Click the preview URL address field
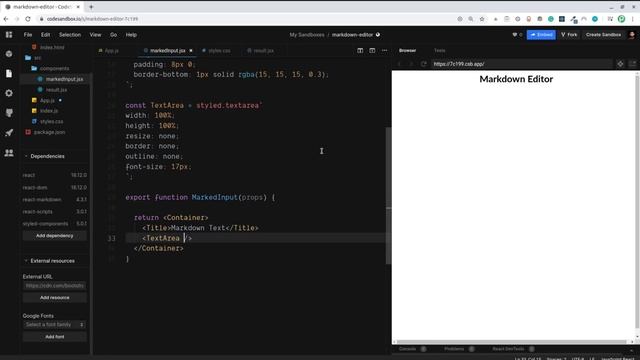Viewport: 640px width, 360px height. click(x=522, y=64)
